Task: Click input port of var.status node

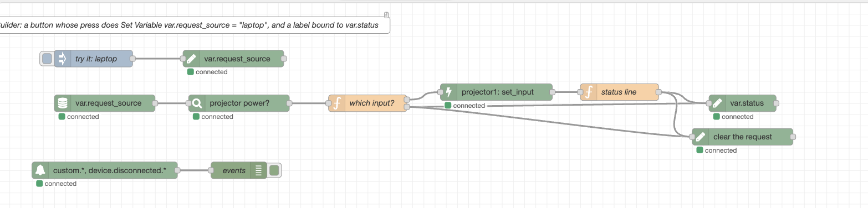Action: [x=709, y=103]
